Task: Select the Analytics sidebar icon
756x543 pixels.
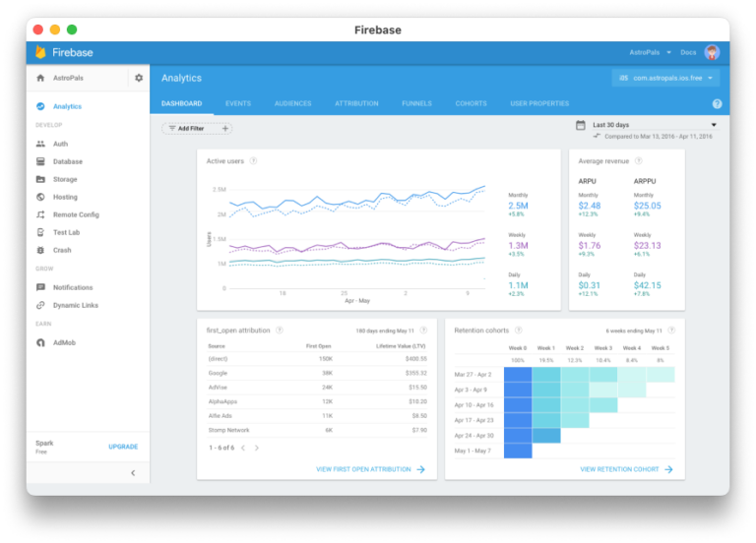Action: click(40, 106)
